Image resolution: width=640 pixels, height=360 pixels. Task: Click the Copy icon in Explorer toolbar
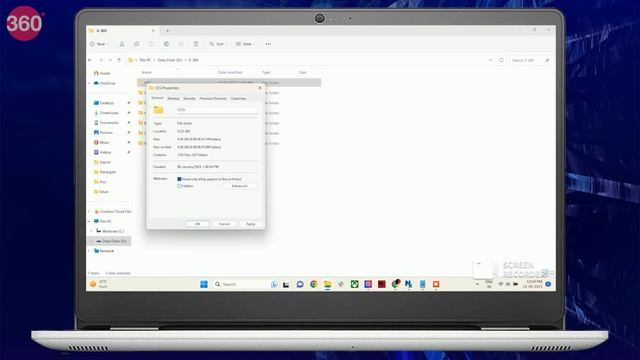[x=136, y=44]
